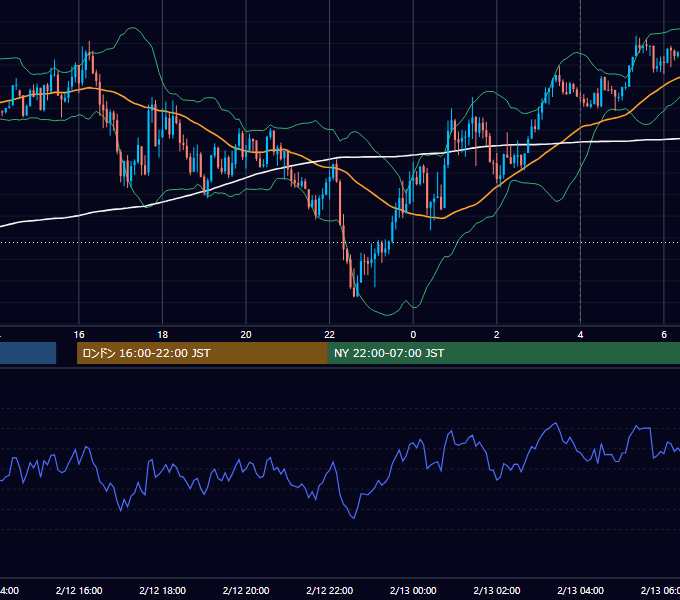Click the 2/12 22:00 time label
The width and height of the screenshot is (680, 600).
330,590
